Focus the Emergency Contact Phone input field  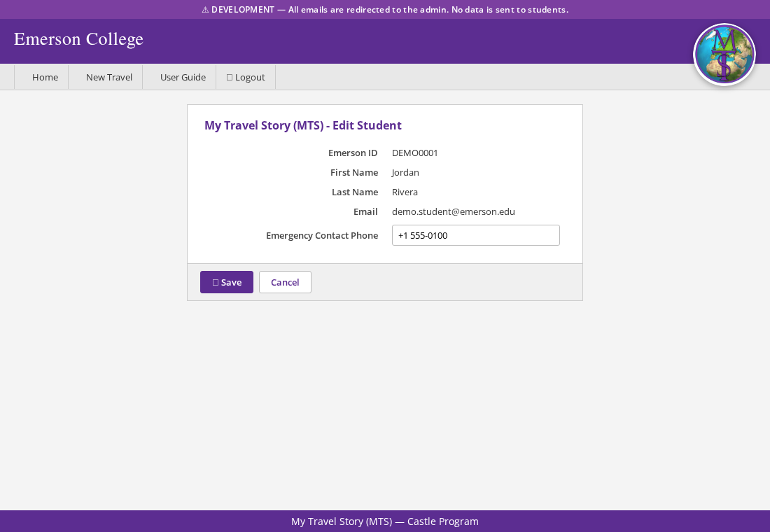point(475,235)
